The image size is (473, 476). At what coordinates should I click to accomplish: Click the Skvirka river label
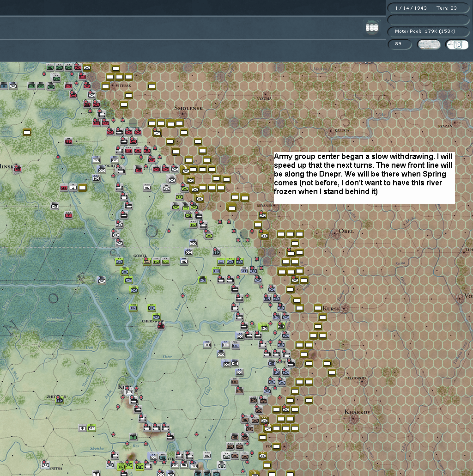97,448
